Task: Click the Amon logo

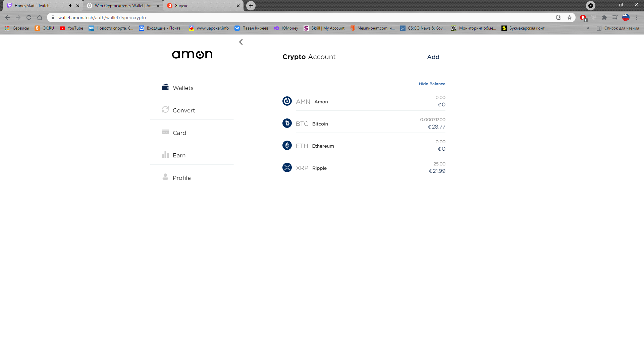Action: [x=192, y=54]
